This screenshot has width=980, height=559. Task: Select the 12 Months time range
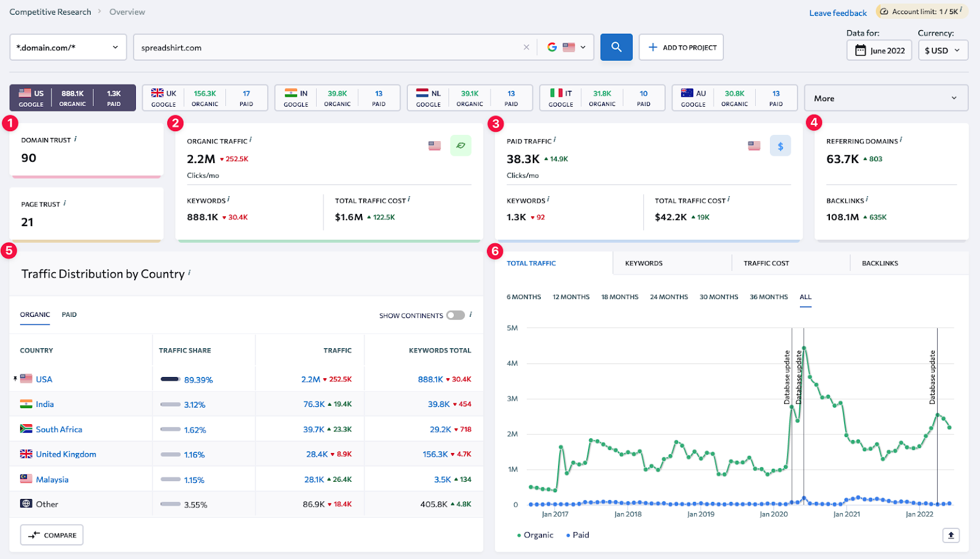pyautogui.click(x=571, y=297)
